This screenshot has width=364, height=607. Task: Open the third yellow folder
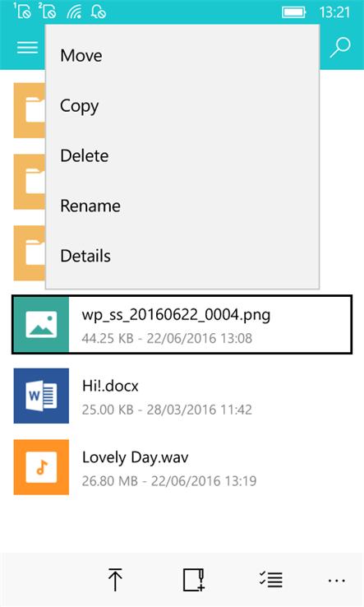pos(30,253)
